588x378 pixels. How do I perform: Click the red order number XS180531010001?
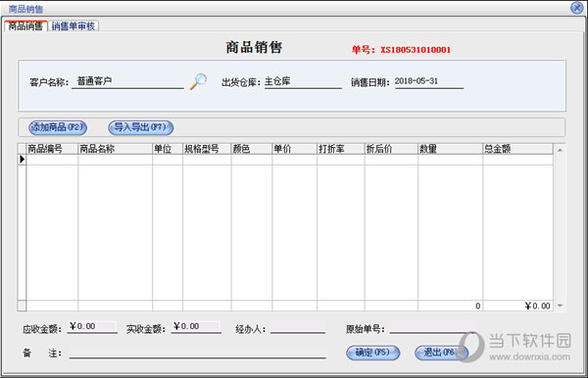416,50
